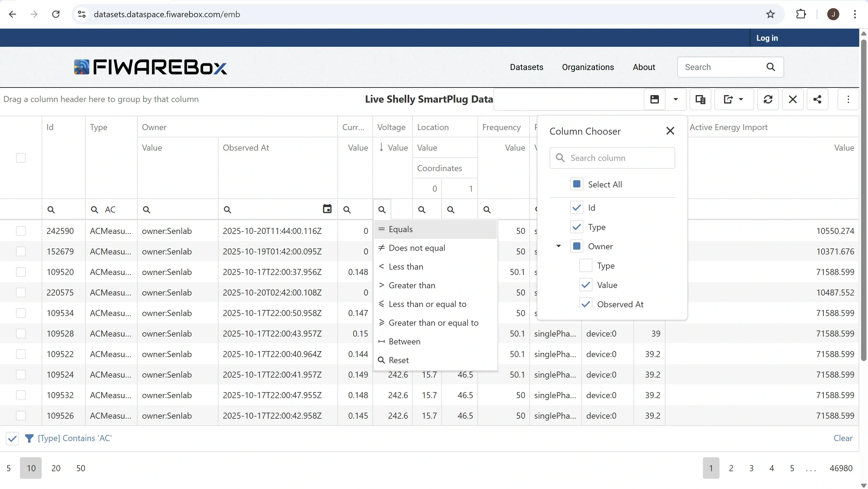Open the export button dropdown
The height and width of the screenshot is (489, 868).
[x=741, y=99]
